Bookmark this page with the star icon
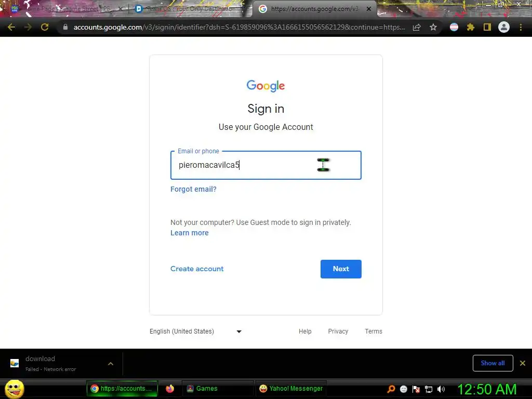This screenshot has height=399, width=532. (433, 27)
